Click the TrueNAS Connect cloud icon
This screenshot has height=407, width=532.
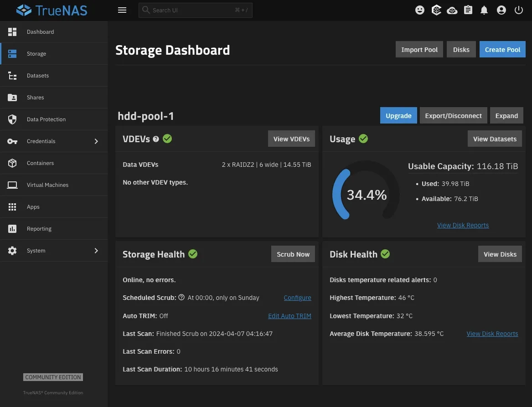(452, 10)
